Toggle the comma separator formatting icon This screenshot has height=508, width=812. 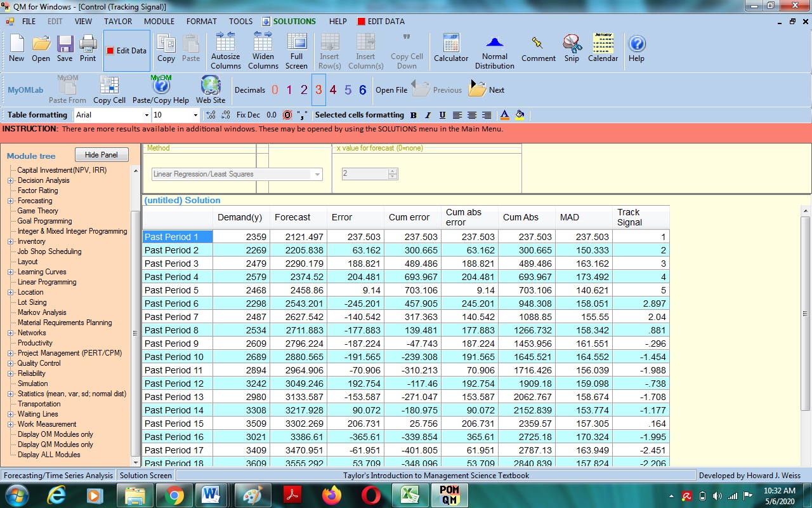click(x=302, y=115)
